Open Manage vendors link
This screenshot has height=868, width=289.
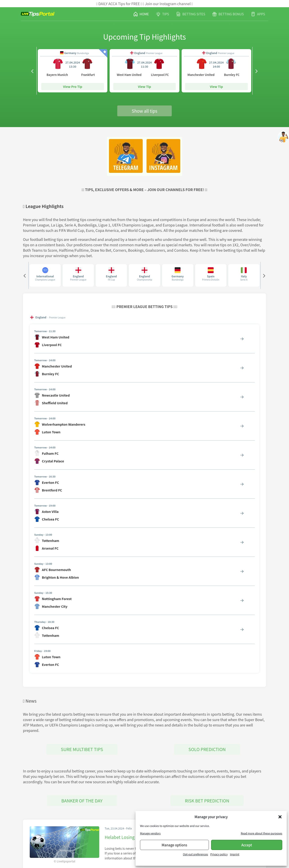click(150, 833)
